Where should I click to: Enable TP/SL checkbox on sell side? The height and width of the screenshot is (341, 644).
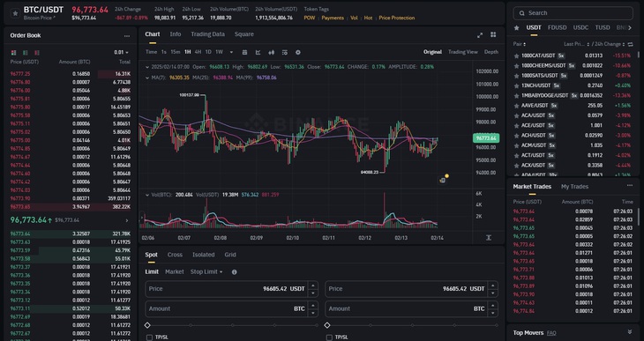coord(329,337)
